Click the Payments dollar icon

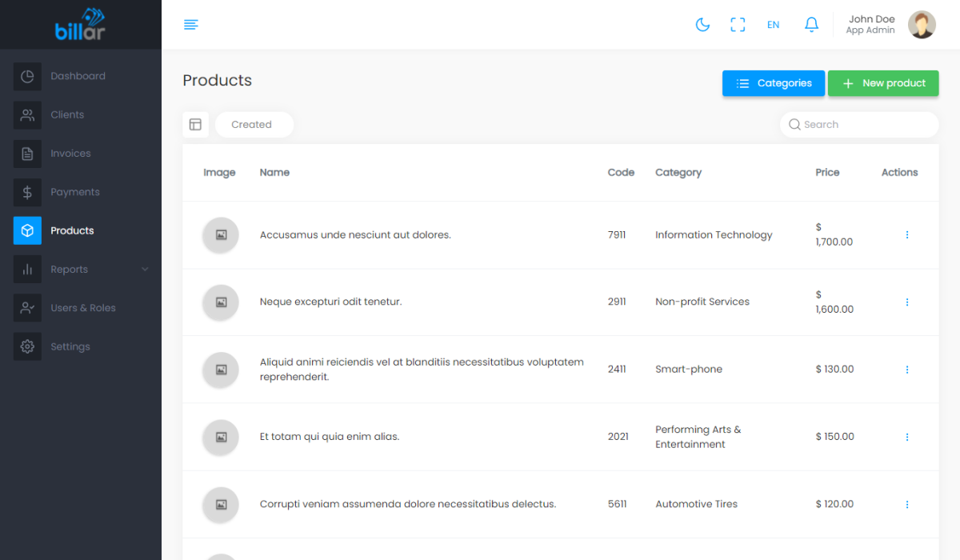coord(27,192)
